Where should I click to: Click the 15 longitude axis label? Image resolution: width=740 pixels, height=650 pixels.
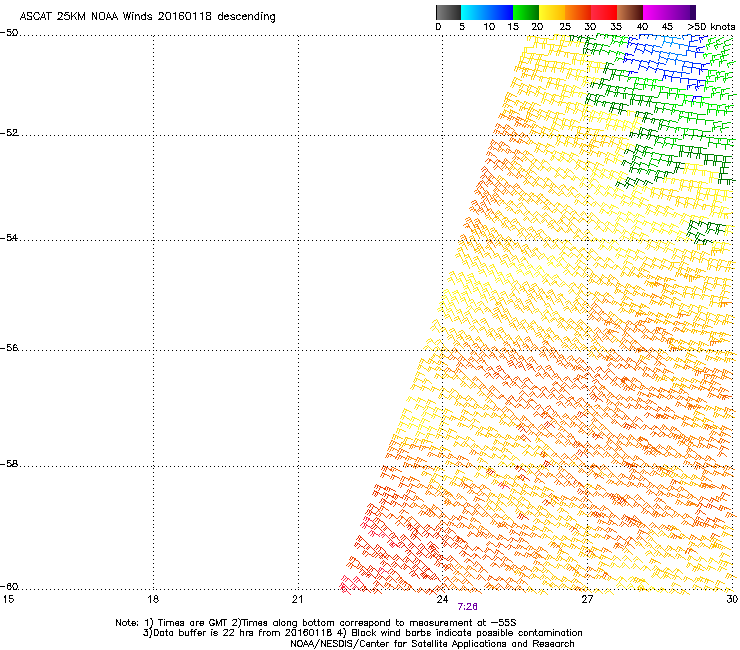tap(8, 599)
